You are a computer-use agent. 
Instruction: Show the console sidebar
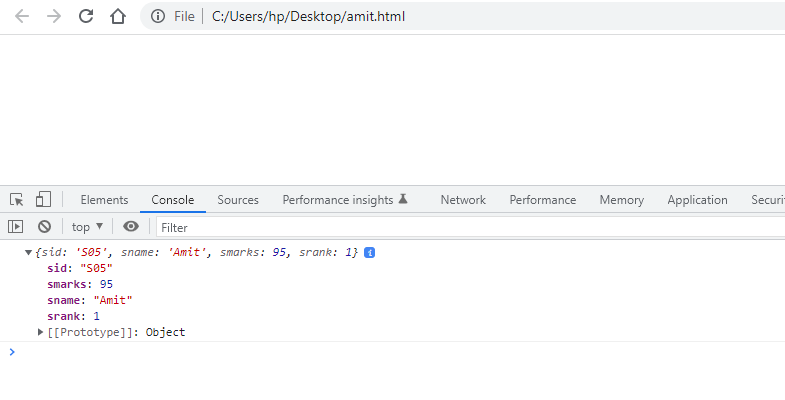[16, 227]
